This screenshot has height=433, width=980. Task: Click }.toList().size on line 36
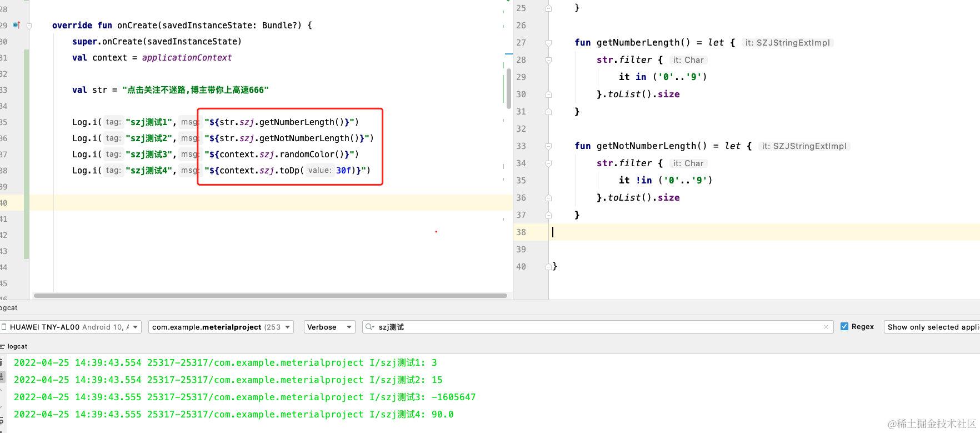638,197
